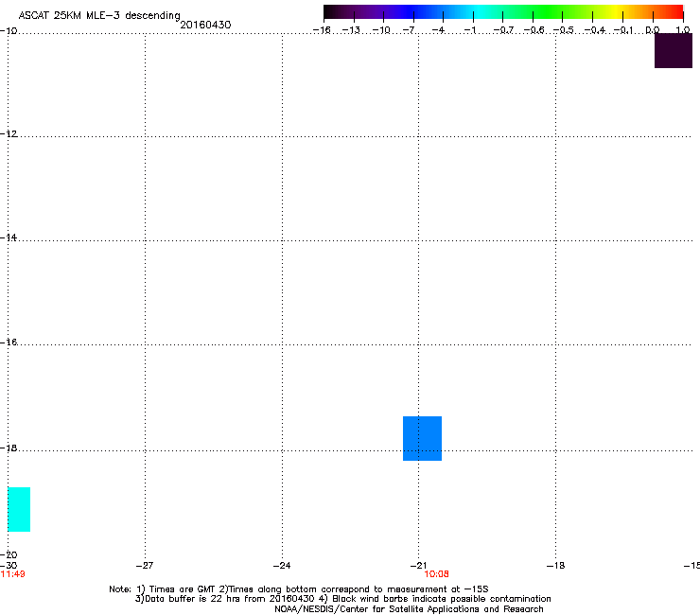Click the red time label 10:08
Image resolution: width=700 pixels, height=615 pixels.
pos(436,574)
